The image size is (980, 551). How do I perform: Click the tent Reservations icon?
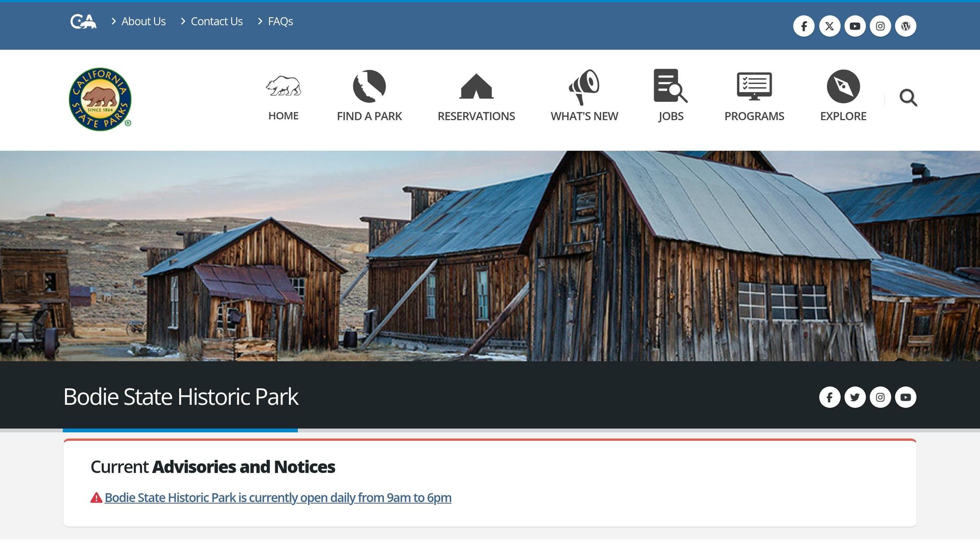tap(476, 86)
